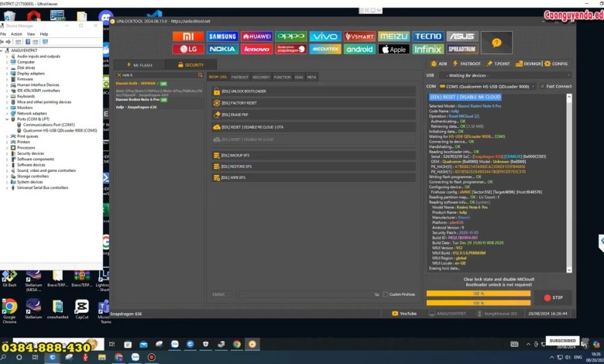604x364 pixels.
Task: Open Git Bash desktop shortcut
Action: 9,278
